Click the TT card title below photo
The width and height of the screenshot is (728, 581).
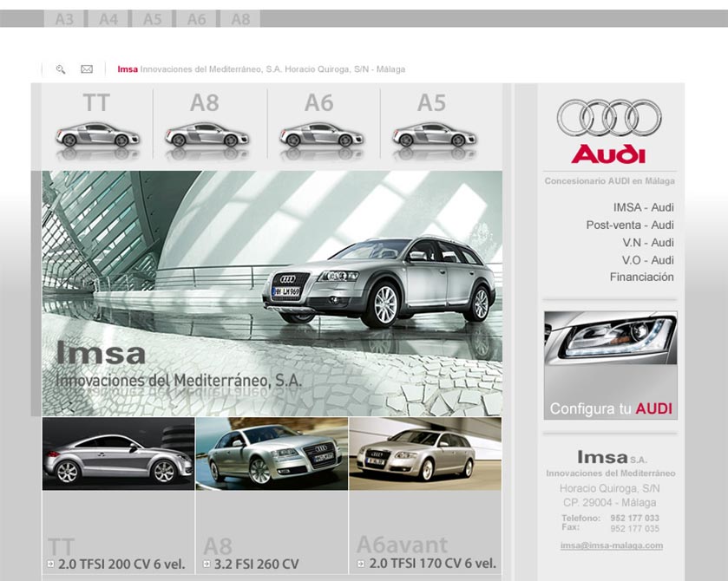pos(61,546)
